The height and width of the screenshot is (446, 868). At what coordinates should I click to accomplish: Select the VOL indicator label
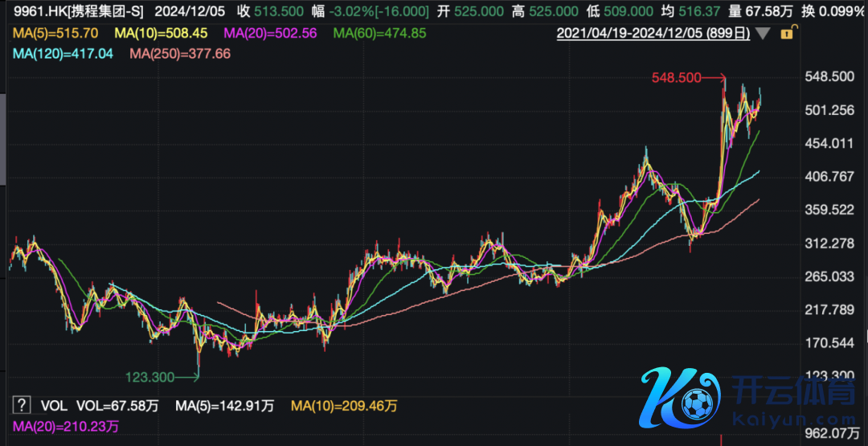point(56,405)
